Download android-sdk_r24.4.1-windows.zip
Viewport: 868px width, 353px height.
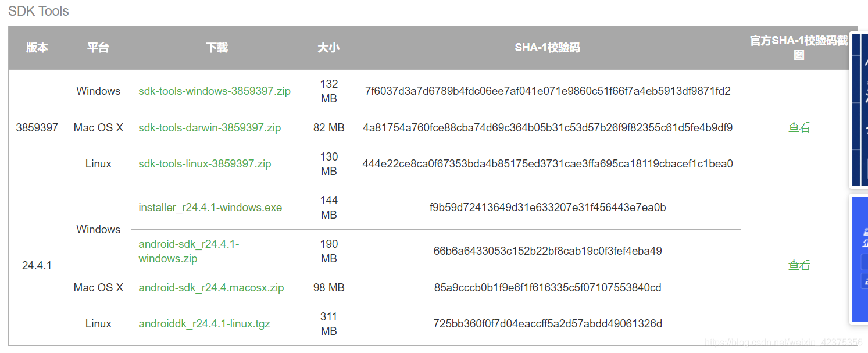[x=188, y=251]
